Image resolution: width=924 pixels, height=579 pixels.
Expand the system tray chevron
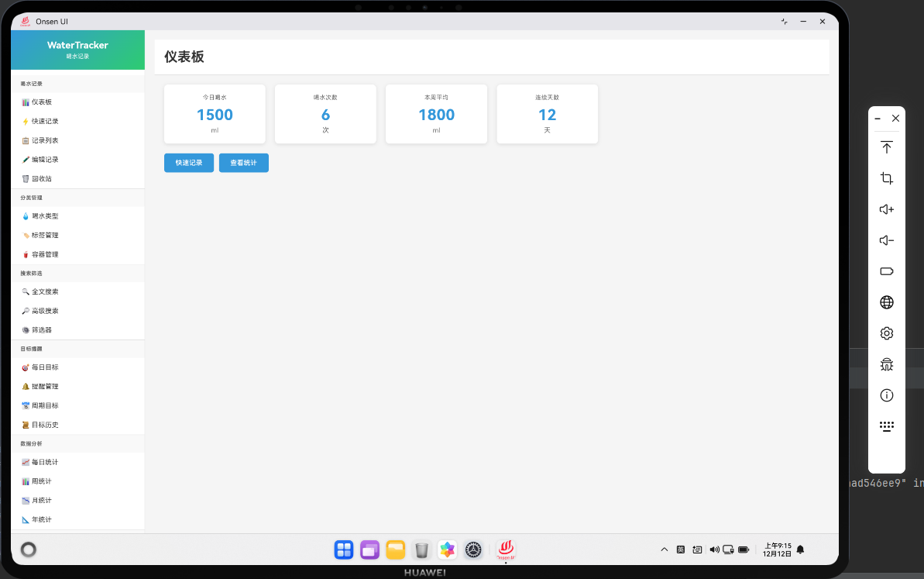click(x=664, y=550)
